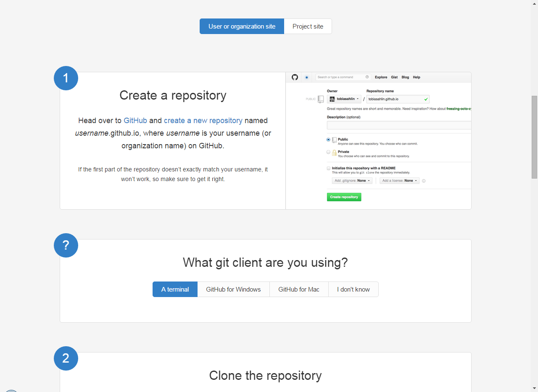Click the help question mark in search box

click(x=367, y=77)
